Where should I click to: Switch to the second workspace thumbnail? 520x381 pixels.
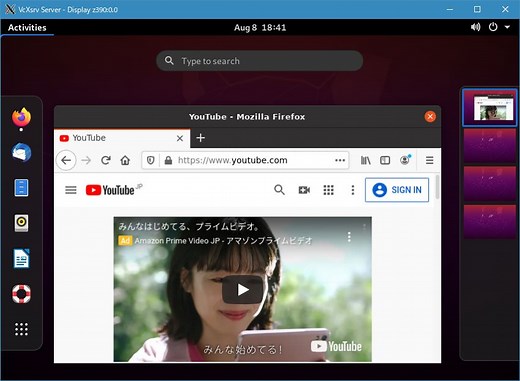pos(490,146)
